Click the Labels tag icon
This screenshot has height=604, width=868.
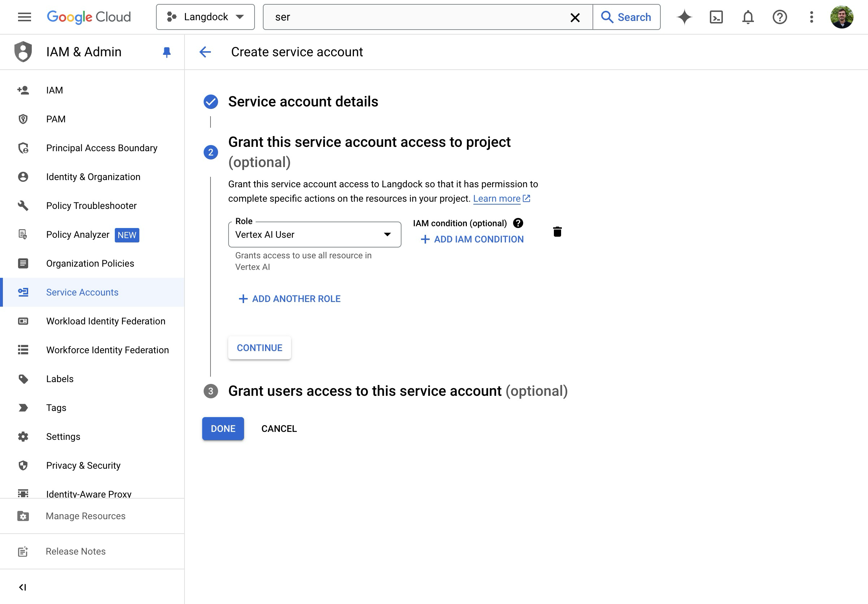pyautogui.click(x=23, y=379)
